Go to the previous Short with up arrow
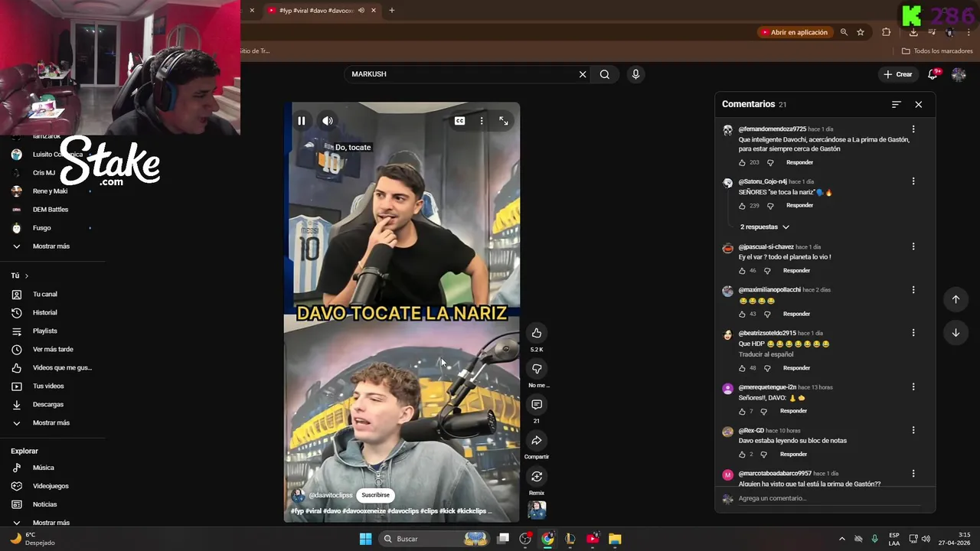The image size is (980, 551). (x=955, y=299)
